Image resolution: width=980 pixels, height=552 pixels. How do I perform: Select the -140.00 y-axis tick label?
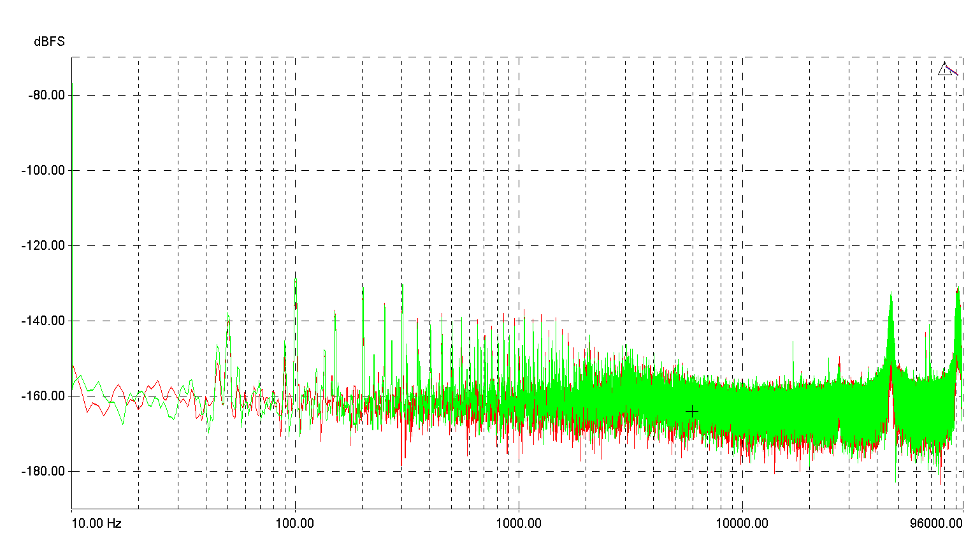[x=43, y=321]
